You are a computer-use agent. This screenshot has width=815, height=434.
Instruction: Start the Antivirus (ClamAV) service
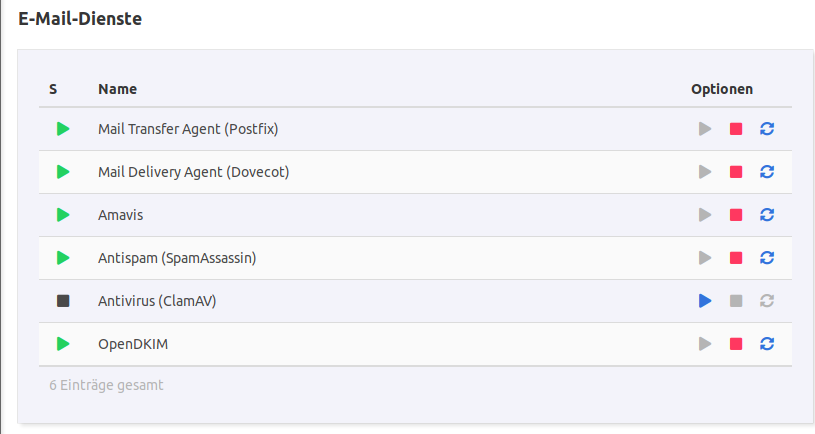pos(705,301)
